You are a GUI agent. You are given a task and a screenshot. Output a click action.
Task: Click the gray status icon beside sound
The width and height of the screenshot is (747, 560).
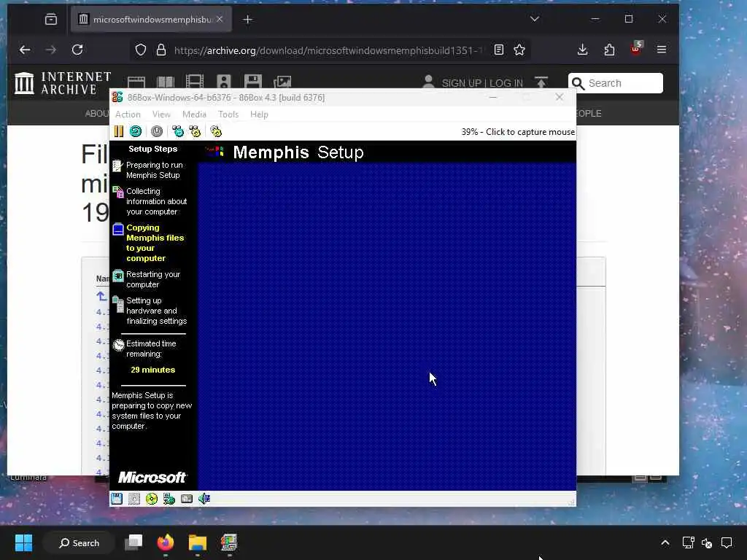pos(187,499)
